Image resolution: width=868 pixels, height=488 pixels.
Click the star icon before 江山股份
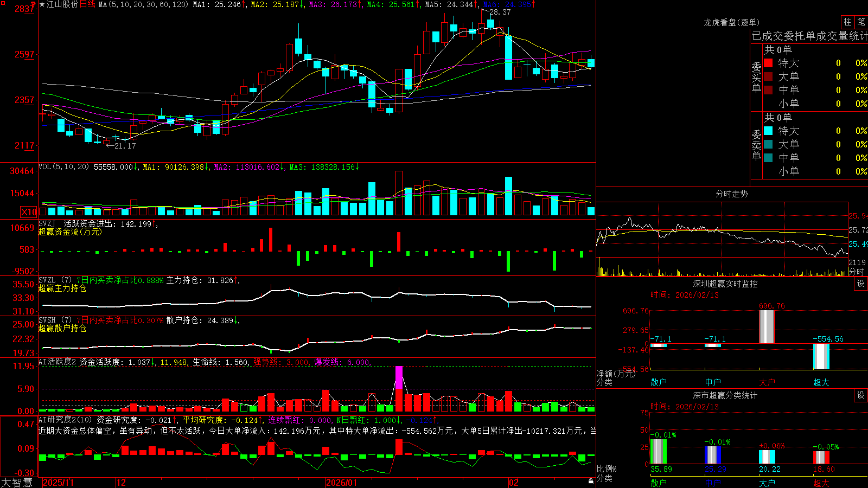42,4
